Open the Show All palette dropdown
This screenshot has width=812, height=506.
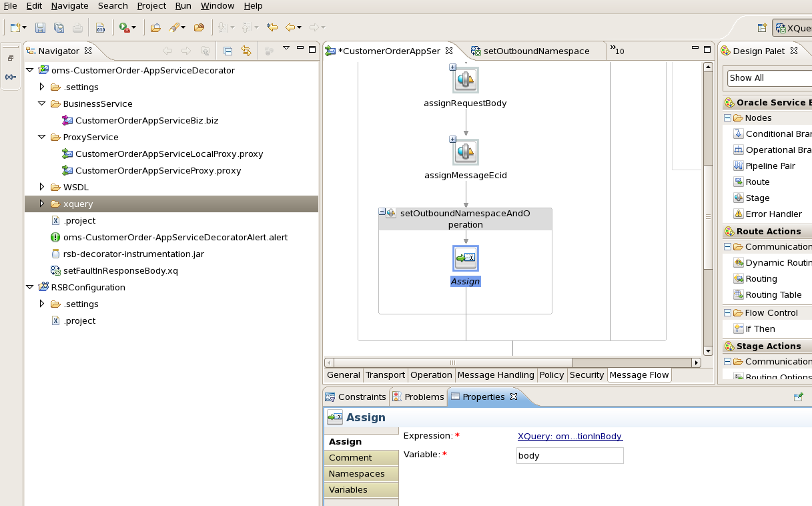(x=769, y=78)
